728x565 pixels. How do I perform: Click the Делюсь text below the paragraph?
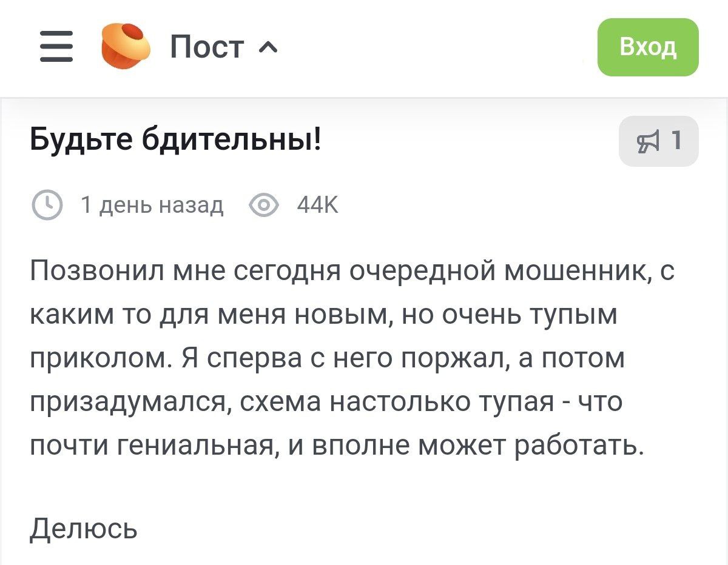(x=84, y=527)
